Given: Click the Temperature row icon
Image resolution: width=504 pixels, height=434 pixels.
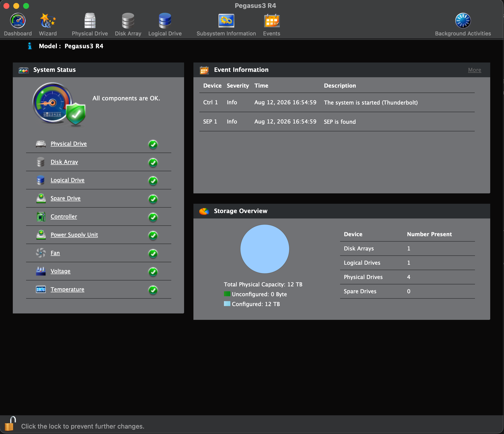Looking at the screenshot, I should (41, 289).
